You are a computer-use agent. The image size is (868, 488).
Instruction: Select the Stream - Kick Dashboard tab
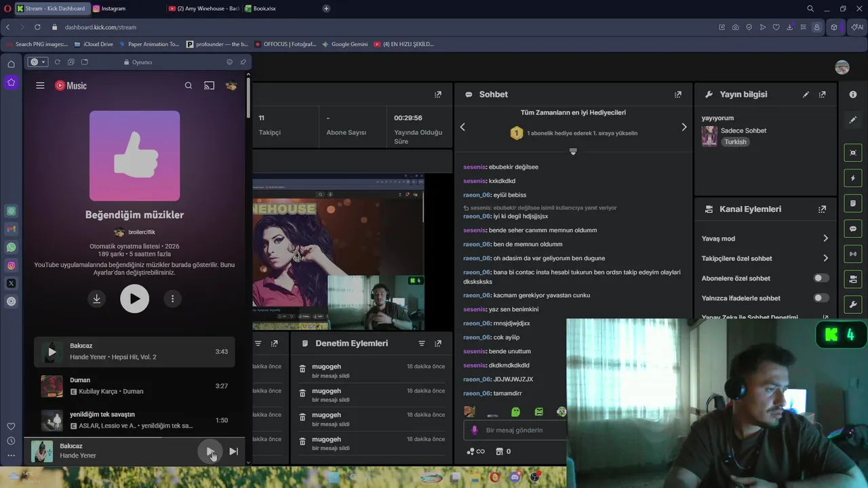pyautogui.click(x=52, y=9)
